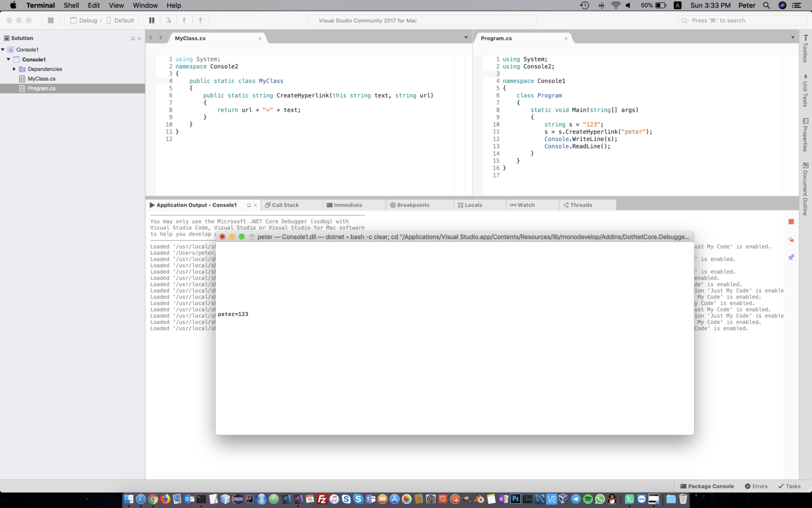Click the red Stop debugging icon
The height and width of the screenshot is (508, 812).
pos(791,221)
